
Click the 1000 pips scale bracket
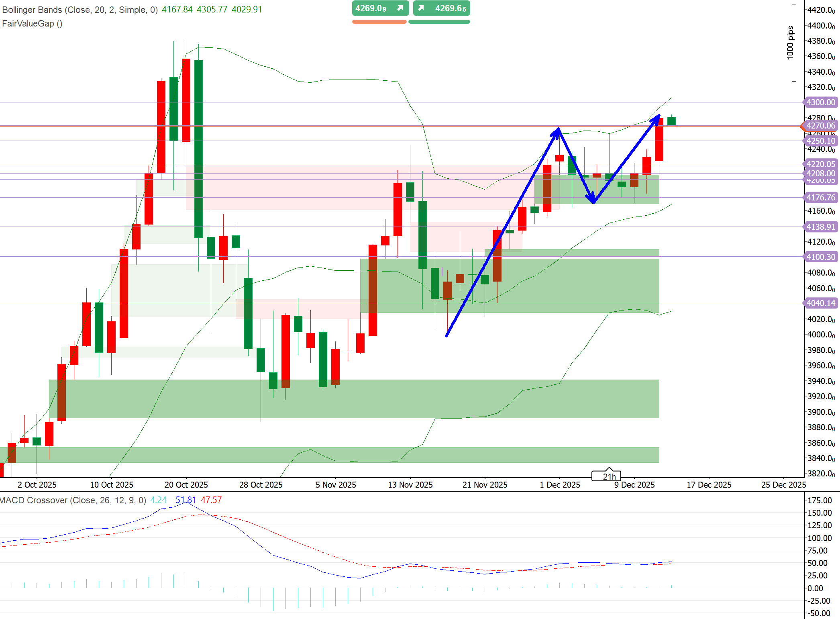793,43
